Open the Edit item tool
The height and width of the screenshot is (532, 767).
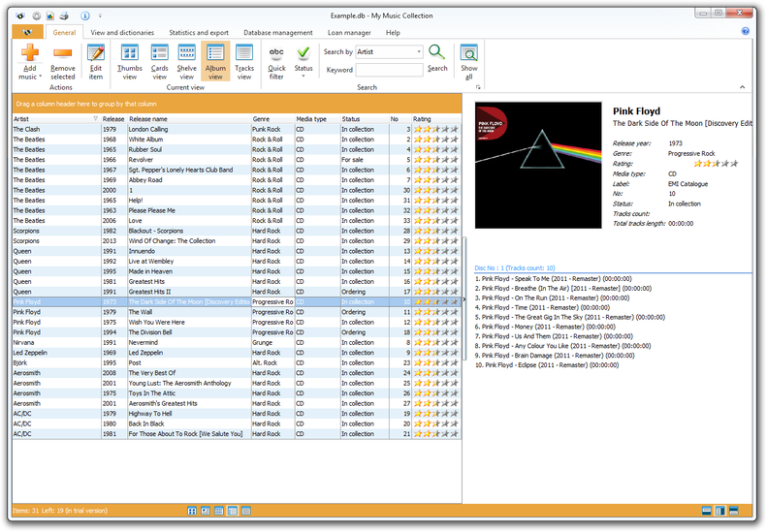point(95,60)
